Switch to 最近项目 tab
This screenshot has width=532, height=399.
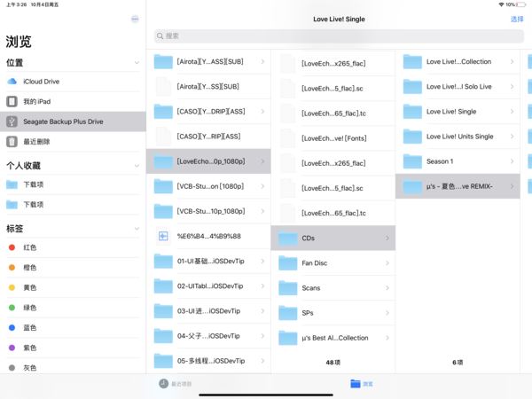175,384
